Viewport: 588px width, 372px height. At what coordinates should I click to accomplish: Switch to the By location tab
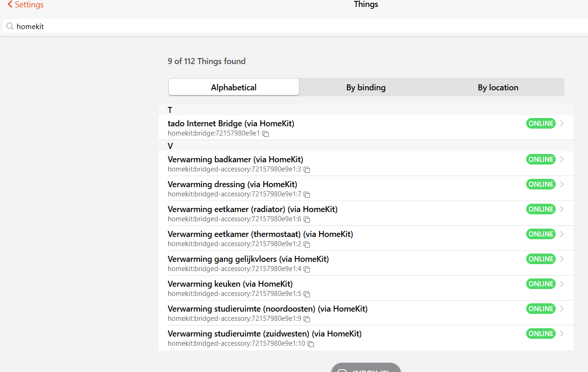pyautogui.click(x=498, y=87)
